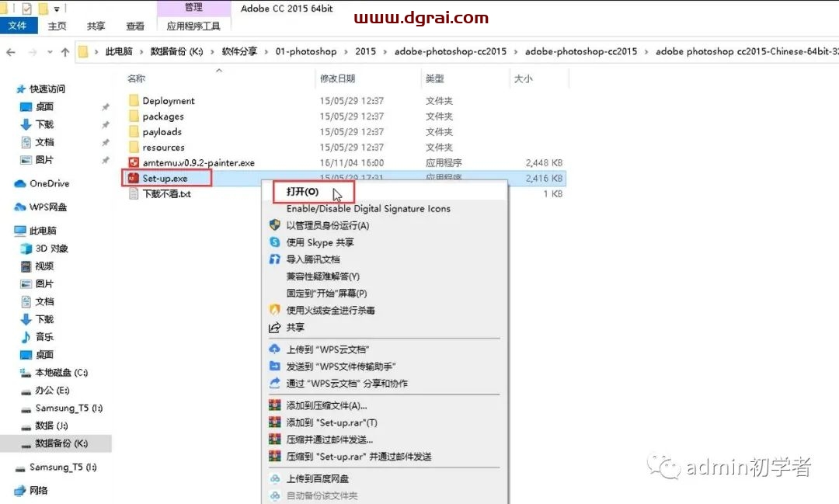Click the 2015 breadcrumb segment
Screen dimensions: 839x504
pos(365,51)
